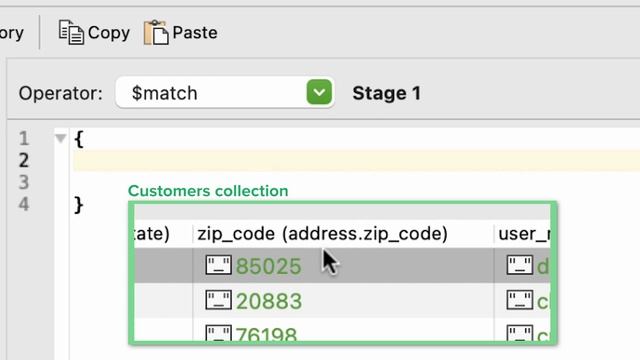Click the closing brace on line 4

coord(79,204)
